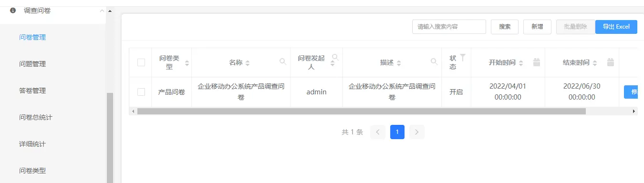This screenshot has height=183, width=644.
Task: Sort by 名称 column arrows
Action: coord(248,63)
